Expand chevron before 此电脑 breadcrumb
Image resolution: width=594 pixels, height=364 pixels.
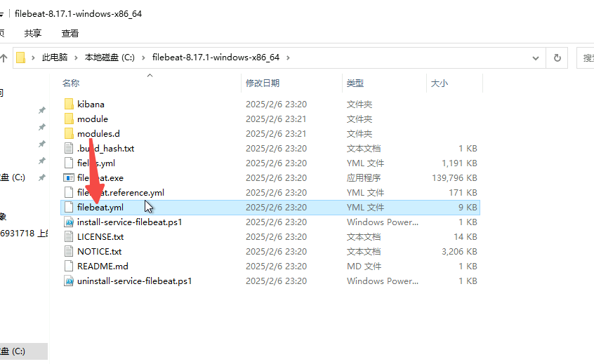(33, 58)
